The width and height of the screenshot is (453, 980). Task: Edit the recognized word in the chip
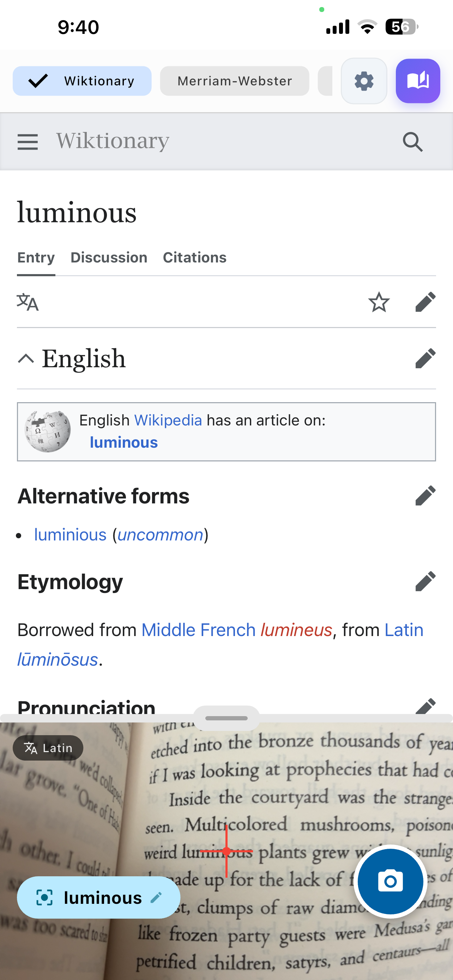(156, 897)
